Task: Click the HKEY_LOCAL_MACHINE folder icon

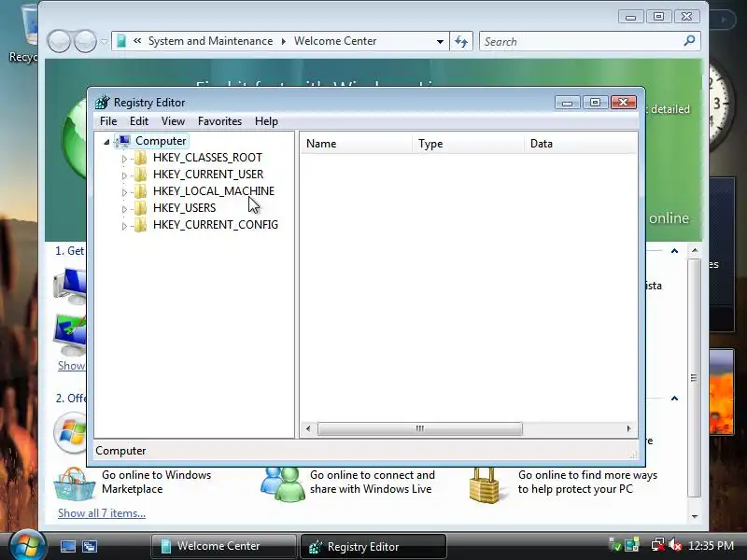Action: pos(141,191)
